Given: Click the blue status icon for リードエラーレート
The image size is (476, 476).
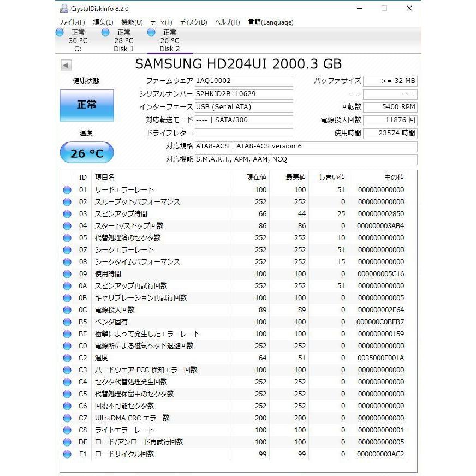Looking at the screenshot, I should coord(67,190).
